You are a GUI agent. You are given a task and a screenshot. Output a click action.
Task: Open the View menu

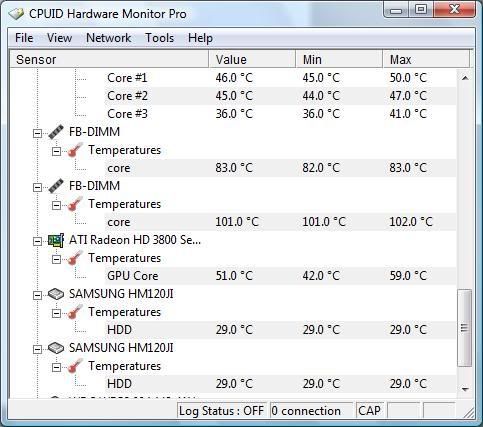59,38
